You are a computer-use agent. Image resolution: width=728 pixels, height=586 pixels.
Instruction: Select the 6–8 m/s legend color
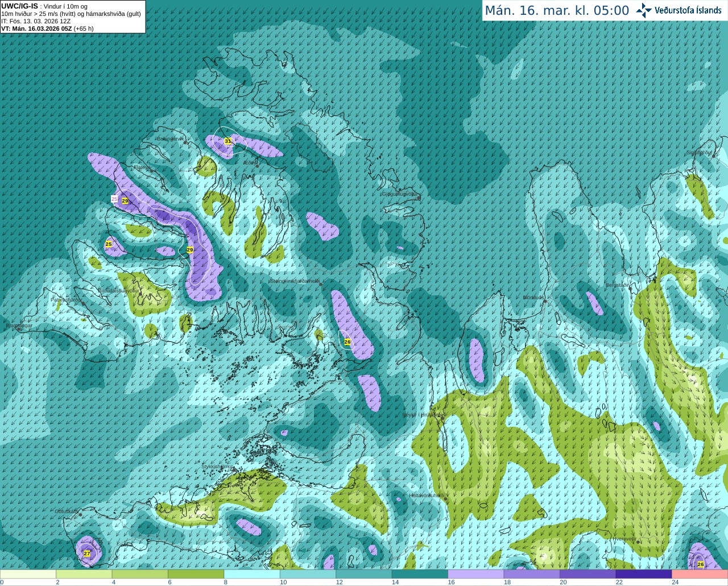pos(196,574)
